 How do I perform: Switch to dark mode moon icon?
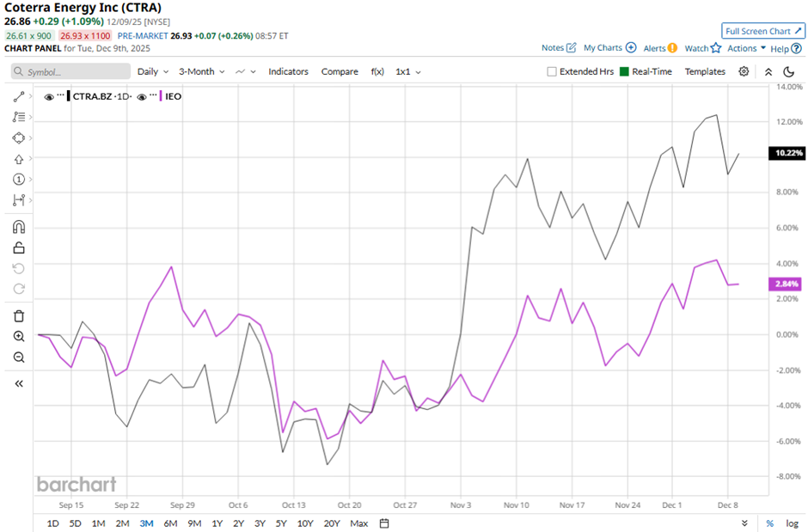(789, 71)
